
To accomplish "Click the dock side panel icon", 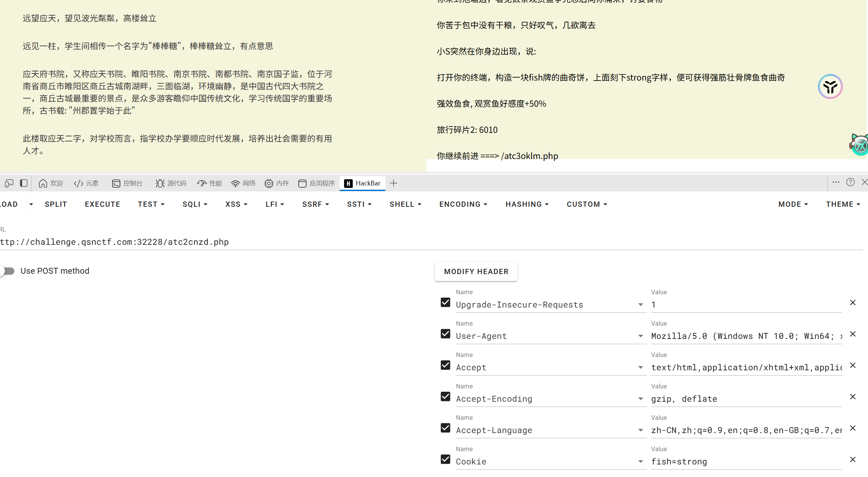I will 24,183.
